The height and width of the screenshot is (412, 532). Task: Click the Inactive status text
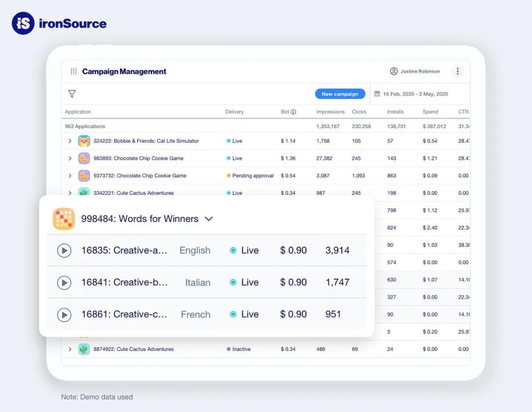click(241, 349)
